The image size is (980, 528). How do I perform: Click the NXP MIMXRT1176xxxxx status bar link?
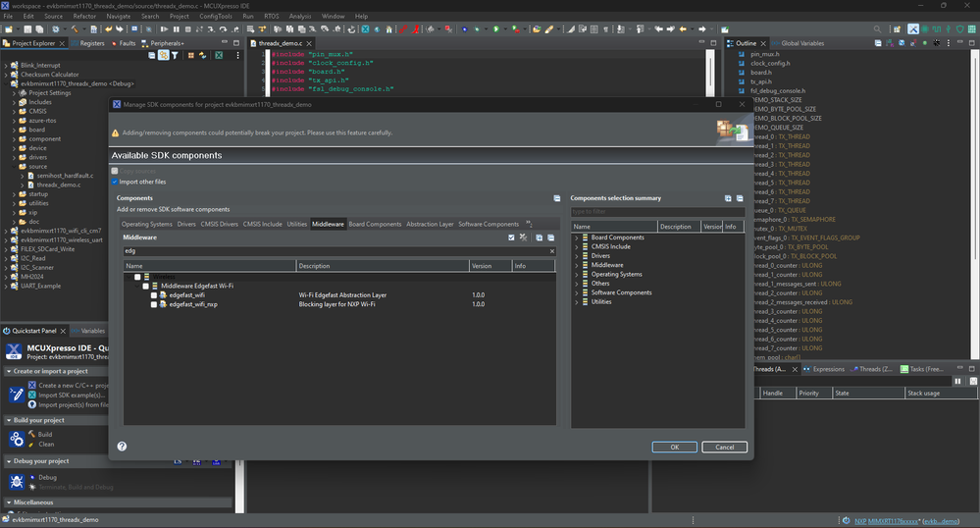886,521
